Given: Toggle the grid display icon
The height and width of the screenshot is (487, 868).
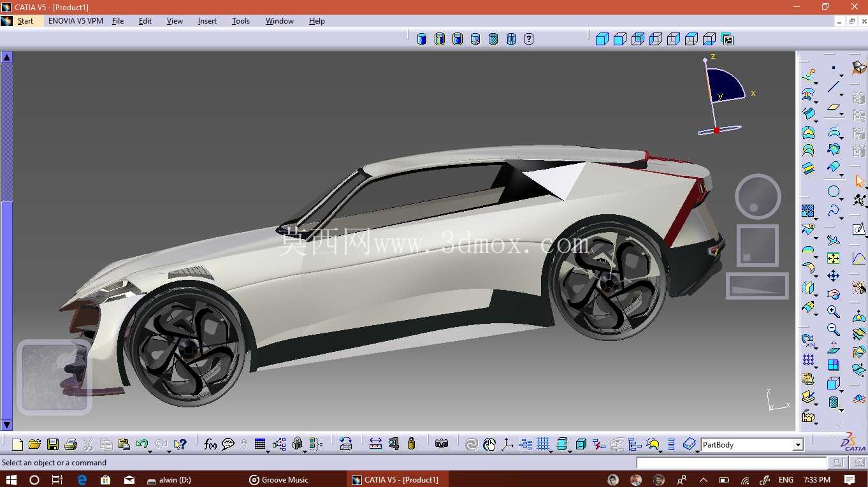Looking at the screenshot, I should [543, 444].
